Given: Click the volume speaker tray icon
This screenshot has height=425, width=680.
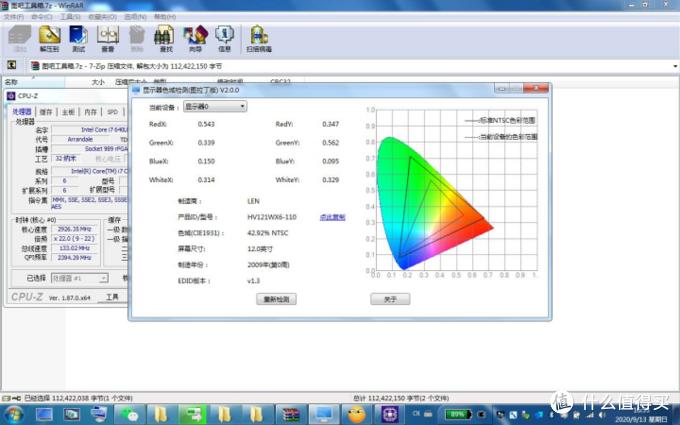Looking at the screenshot, I should point(602,415).
